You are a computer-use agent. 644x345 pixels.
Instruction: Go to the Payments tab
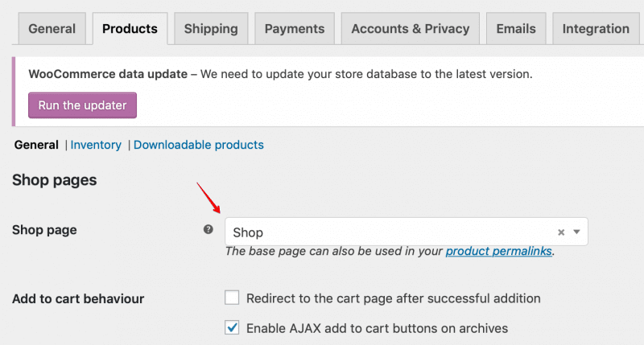295,28
